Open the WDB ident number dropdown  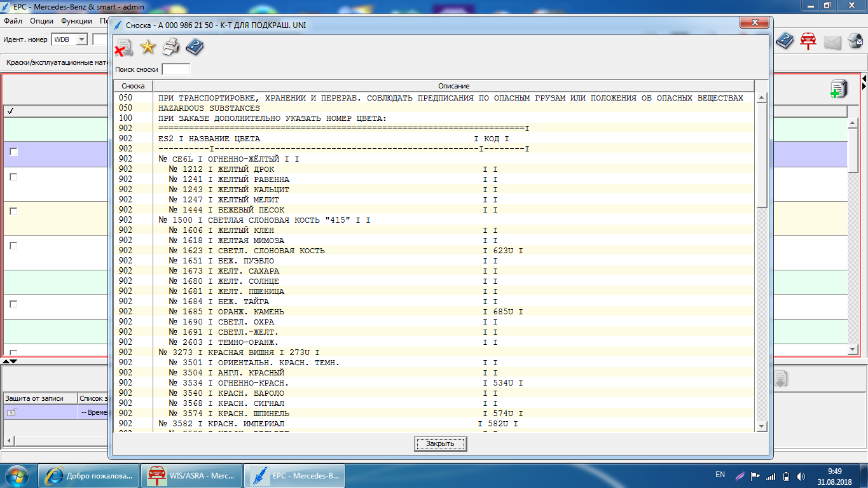(81, 39)
